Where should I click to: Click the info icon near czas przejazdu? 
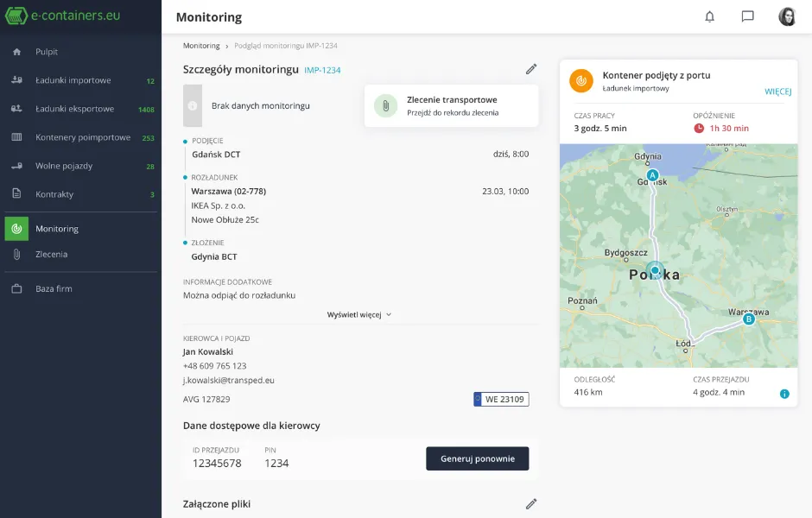tap(783, 393)
